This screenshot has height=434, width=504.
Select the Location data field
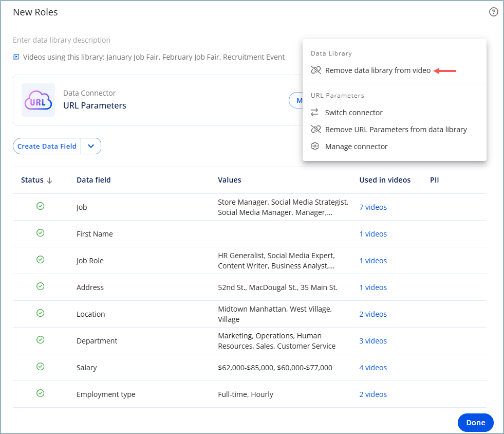click(x=90, y=314)
